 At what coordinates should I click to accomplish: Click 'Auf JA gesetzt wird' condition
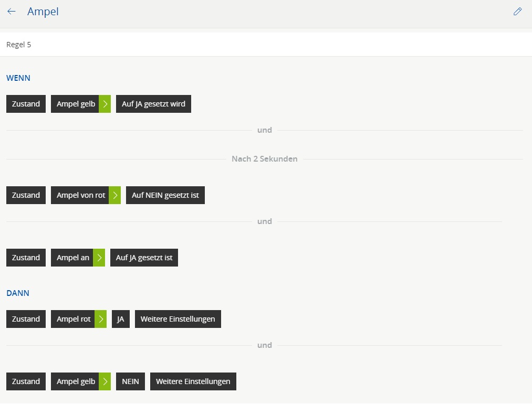pyautogui.click(x=153, y=104)
